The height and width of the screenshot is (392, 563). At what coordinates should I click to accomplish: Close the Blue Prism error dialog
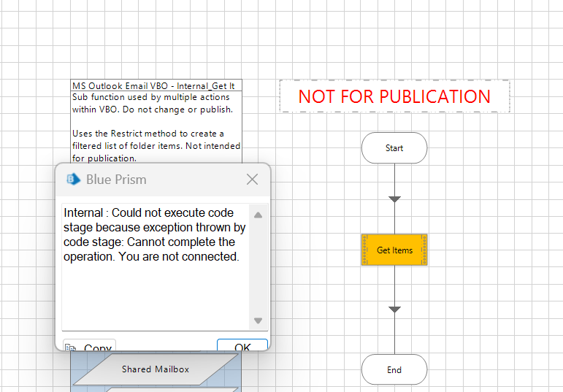coord(252,180)
